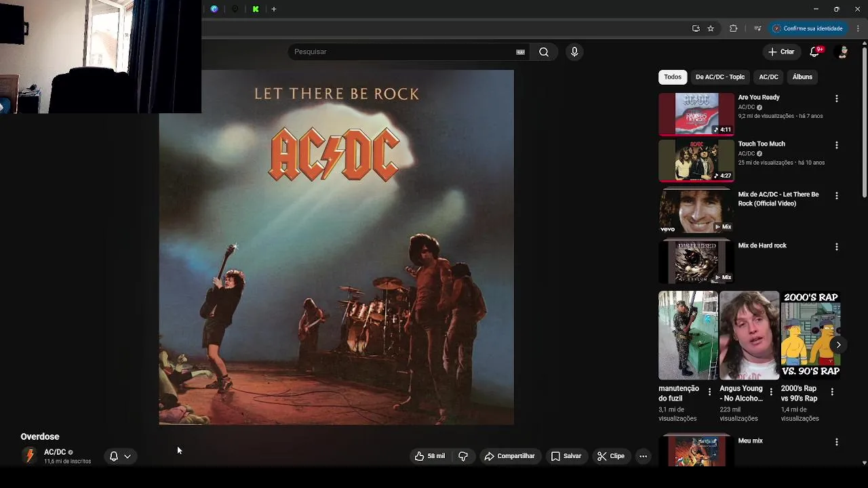
Task: Open options for Mix de Hard rock
Action: [x=836, y=247]
